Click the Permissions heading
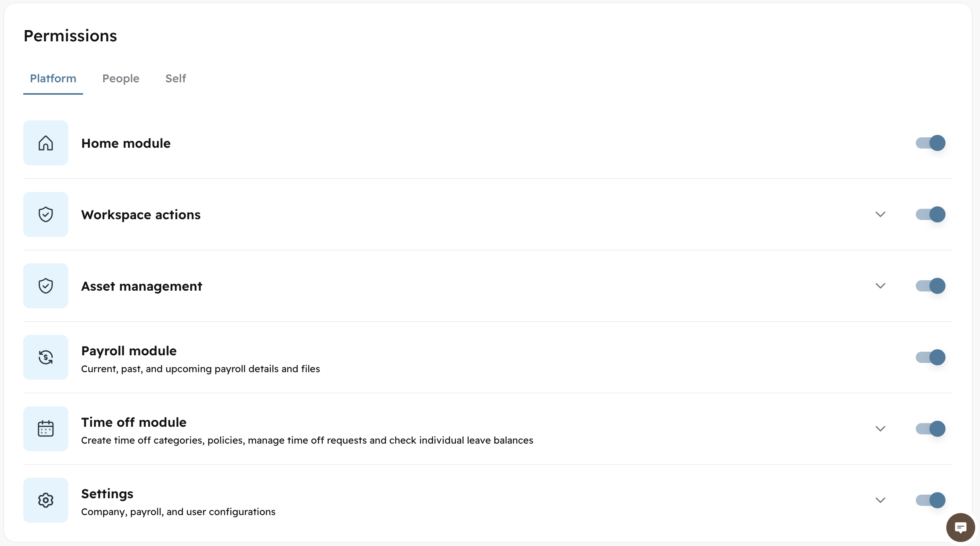Screen dimensions: 980x546 click(x=70, y=35)
